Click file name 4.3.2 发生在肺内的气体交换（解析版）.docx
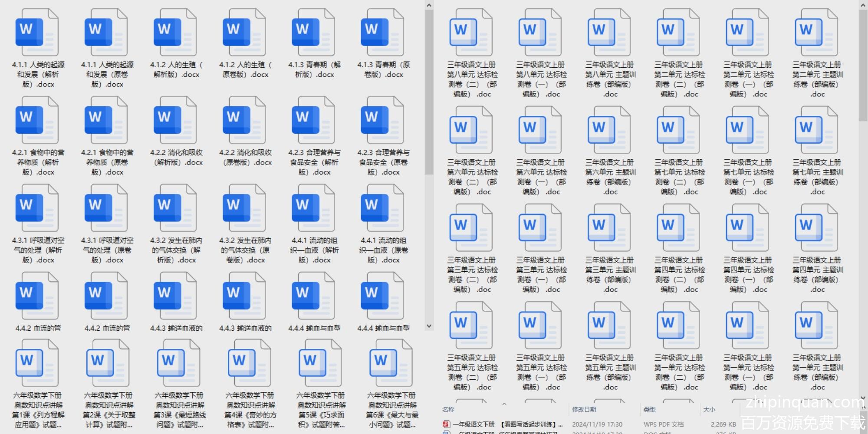Viewport: 868px width, 434px height. click(176, 250)
